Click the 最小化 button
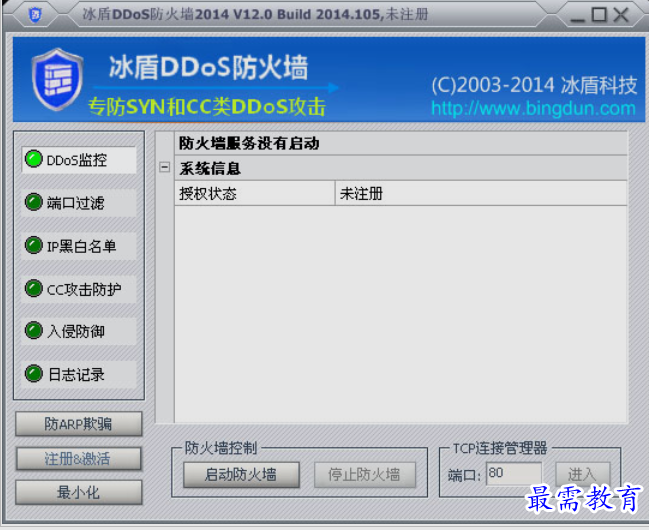 [x=79, y=492]
